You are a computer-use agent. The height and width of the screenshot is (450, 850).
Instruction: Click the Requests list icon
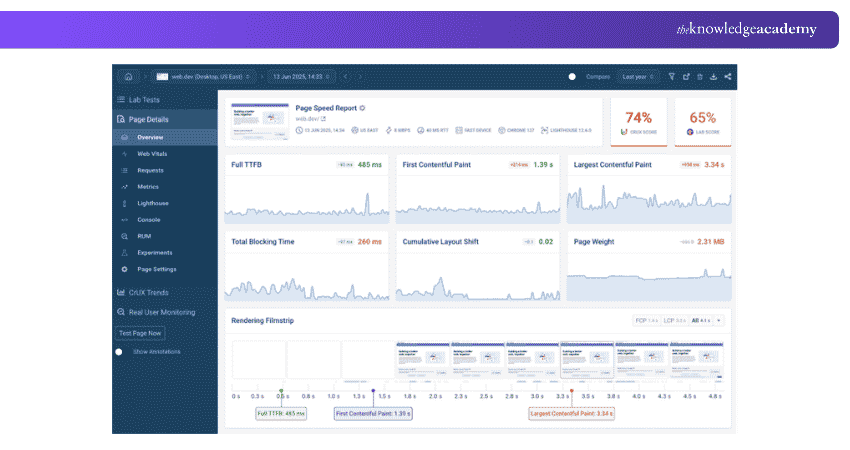click(x=124, y=170)
